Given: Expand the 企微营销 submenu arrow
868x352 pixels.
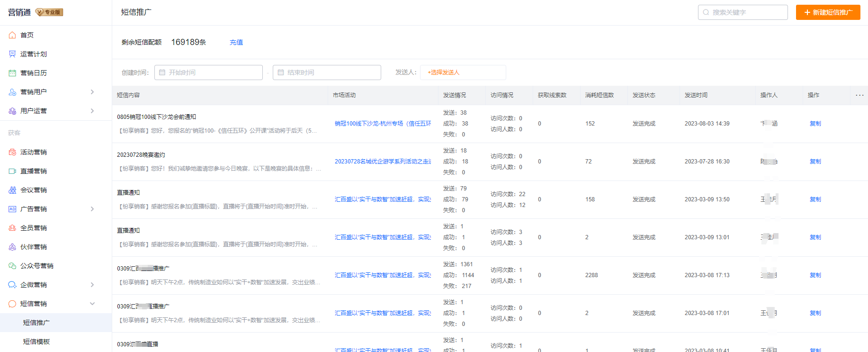Looking at the screenshot, I should click(92, 285).
